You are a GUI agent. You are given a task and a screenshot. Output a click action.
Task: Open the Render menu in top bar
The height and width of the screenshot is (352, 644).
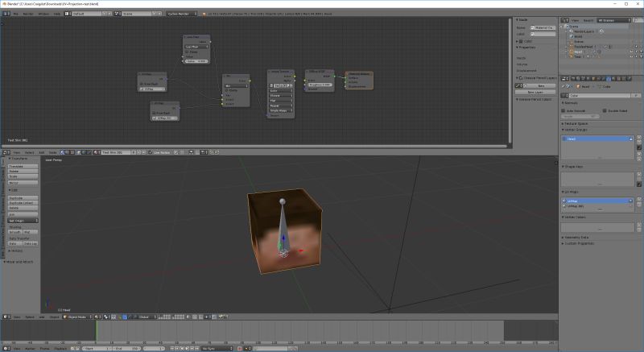pyautogui.click(x=28, y=14)
